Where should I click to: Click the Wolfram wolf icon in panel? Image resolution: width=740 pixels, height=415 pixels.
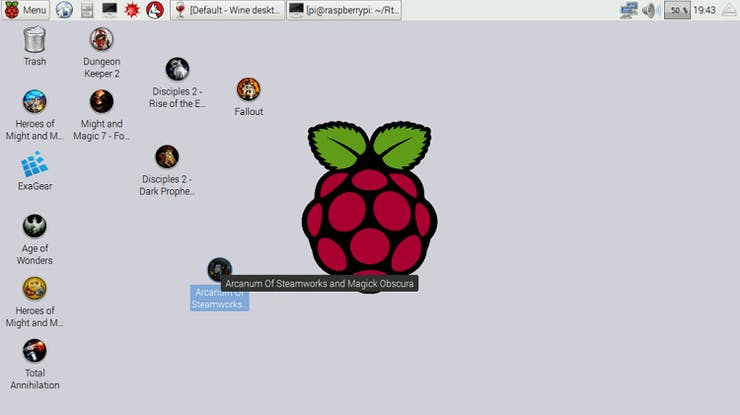154,10
